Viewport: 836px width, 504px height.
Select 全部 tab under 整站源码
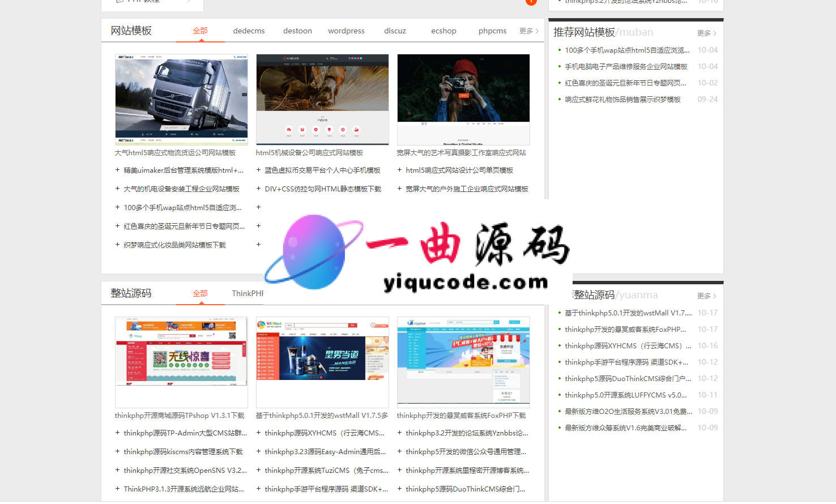point(200,293)
